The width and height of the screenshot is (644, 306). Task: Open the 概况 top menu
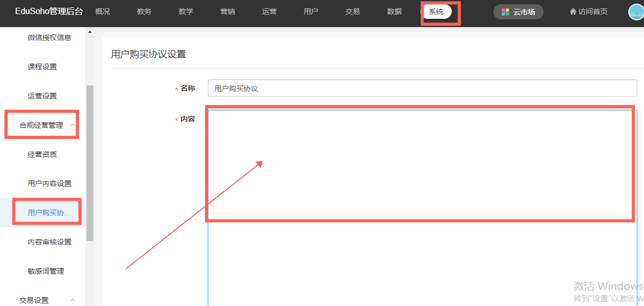coord(103,11)
